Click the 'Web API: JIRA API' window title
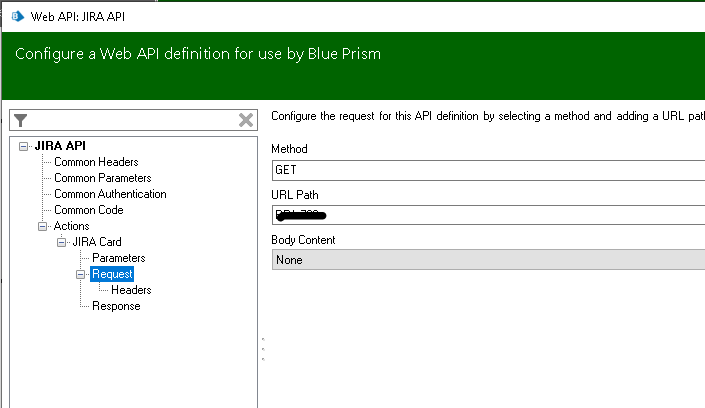705x408 pixels. point(78,17)
